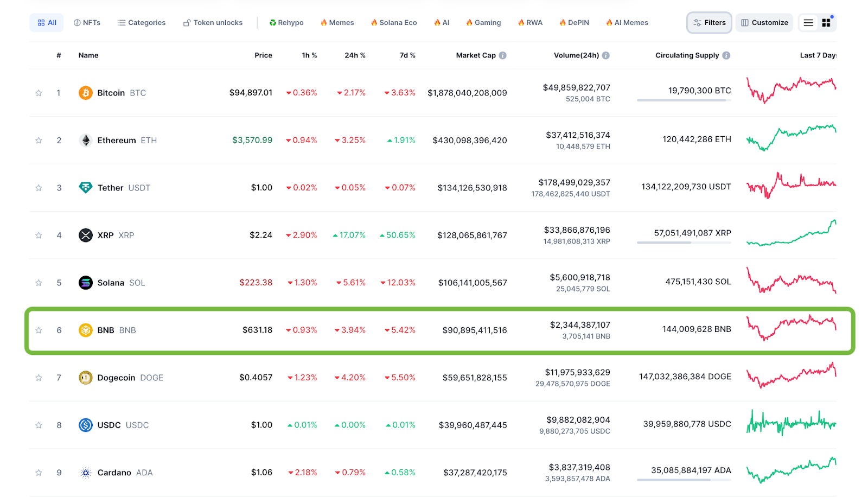Viewport: 868px width, 497px height.
Task: Click the Dogecoin logo icon
Action: click(86, 378)
